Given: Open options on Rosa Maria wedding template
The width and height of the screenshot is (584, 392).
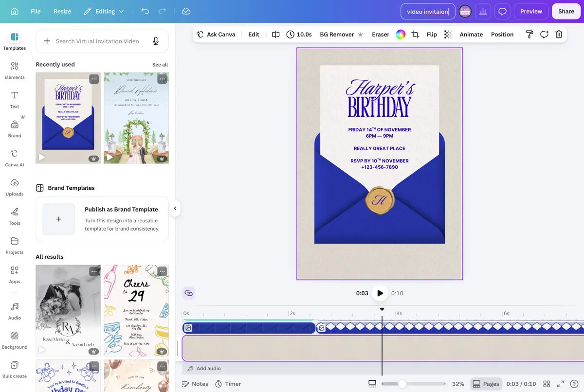Looking at the screenshot, I should [94, 271].
